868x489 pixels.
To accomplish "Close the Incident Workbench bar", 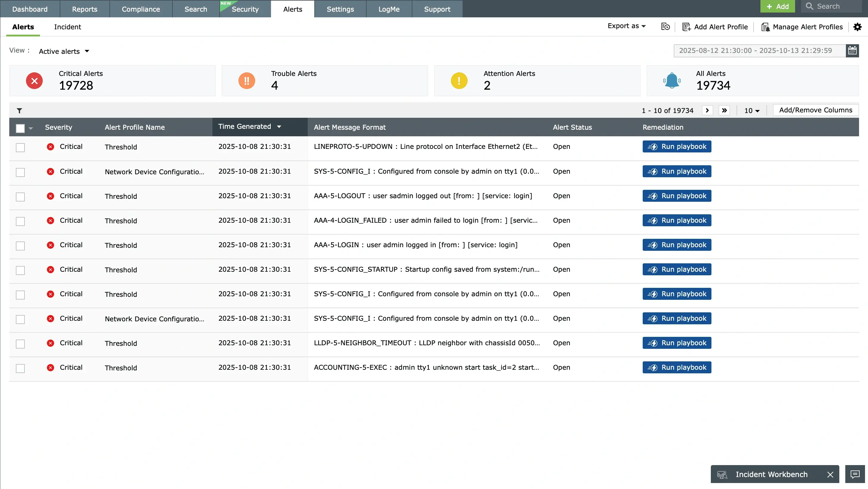I will point(830,475).
